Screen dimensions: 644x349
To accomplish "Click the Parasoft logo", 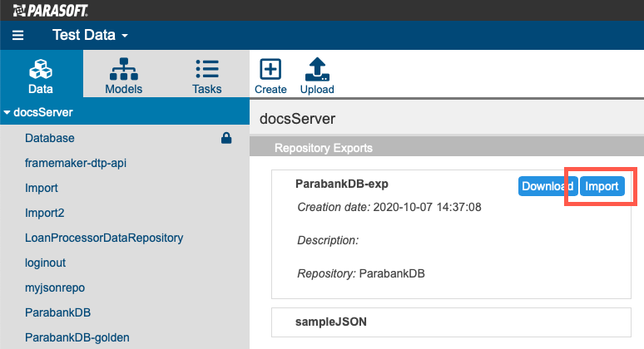I will (51, 10).
